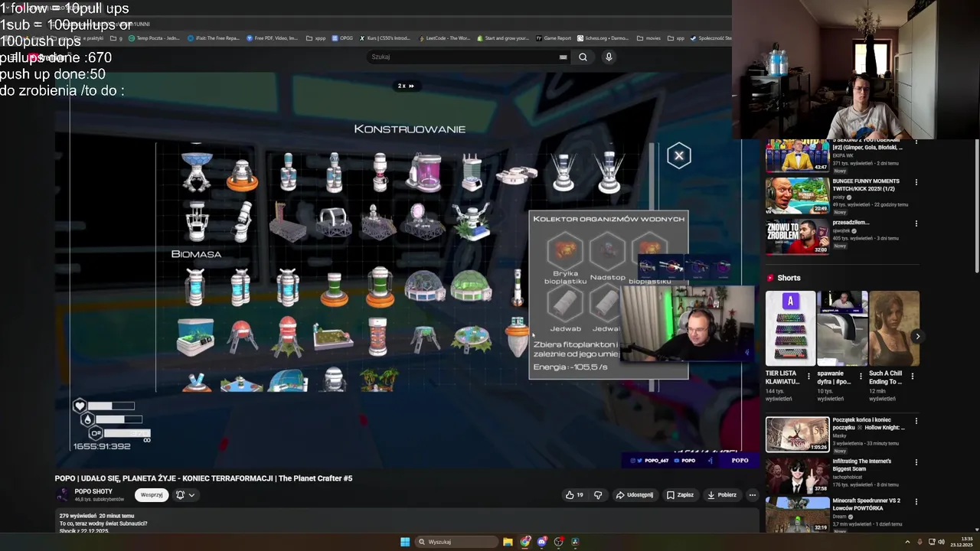Open POPO SHOTY channel name link
980x551 pixels.
(93, 491)
